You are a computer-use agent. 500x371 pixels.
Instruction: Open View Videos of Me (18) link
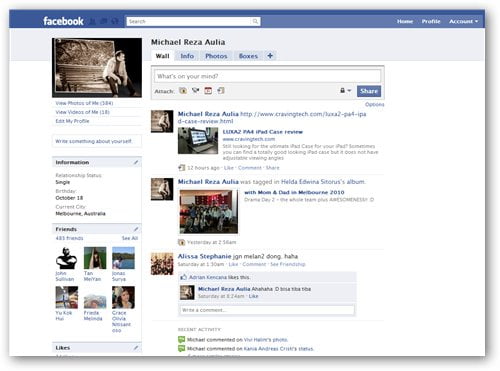[82, 112]
